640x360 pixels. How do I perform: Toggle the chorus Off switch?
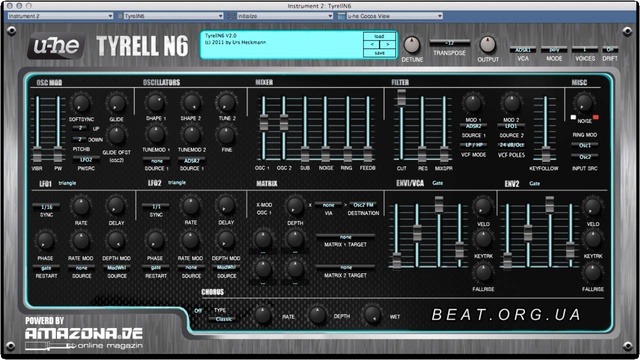[198, 311]
